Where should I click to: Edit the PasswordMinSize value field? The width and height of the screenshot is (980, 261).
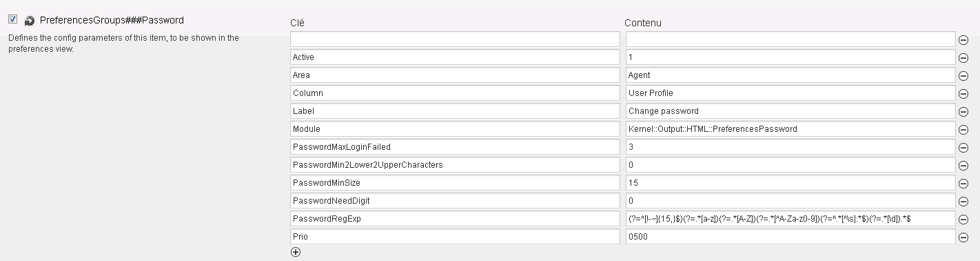pyautogui.click(x=790, y=183)
